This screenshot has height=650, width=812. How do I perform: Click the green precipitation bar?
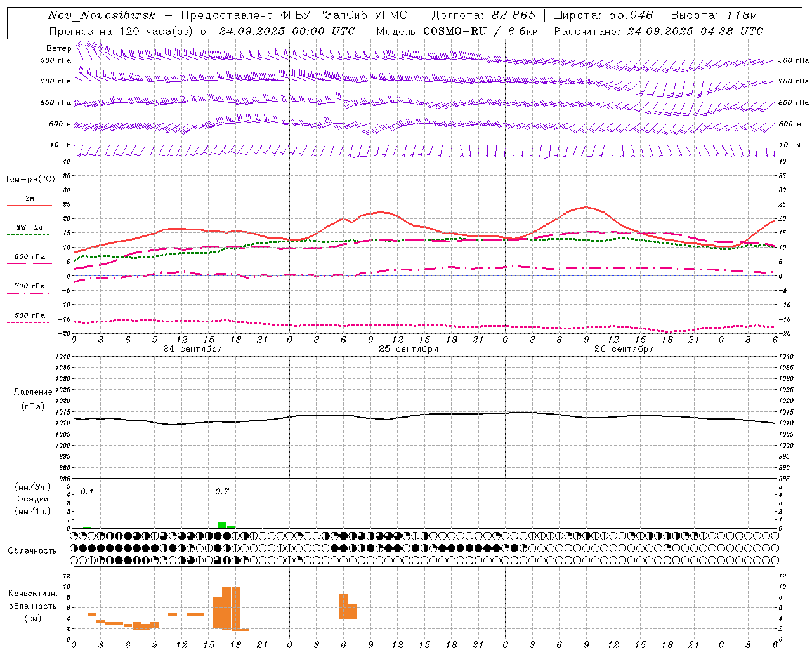click(222, 525)
